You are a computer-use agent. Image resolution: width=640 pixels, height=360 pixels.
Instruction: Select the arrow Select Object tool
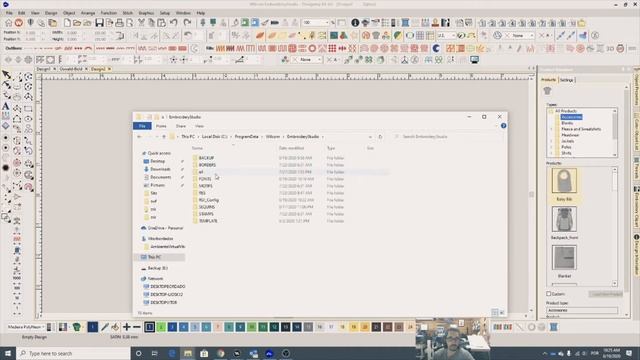tap(6, 75)
